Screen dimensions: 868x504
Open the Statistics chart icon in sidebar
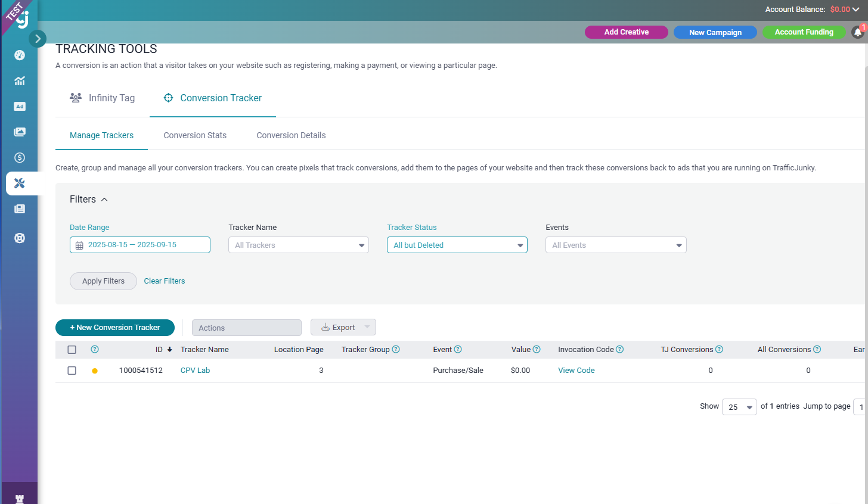(x=19, y=80)
